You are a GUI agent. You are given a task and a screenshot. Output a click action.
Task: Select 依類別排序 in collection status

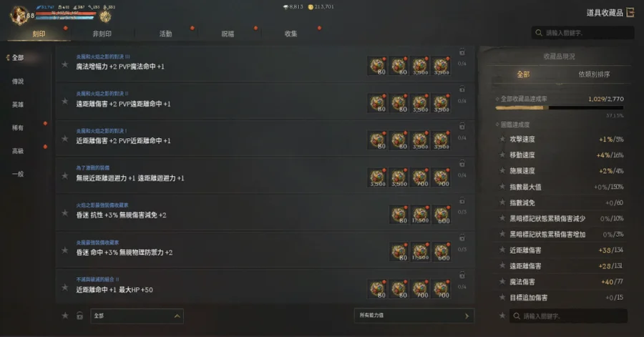pyautogui.click(x=594, y=74)
